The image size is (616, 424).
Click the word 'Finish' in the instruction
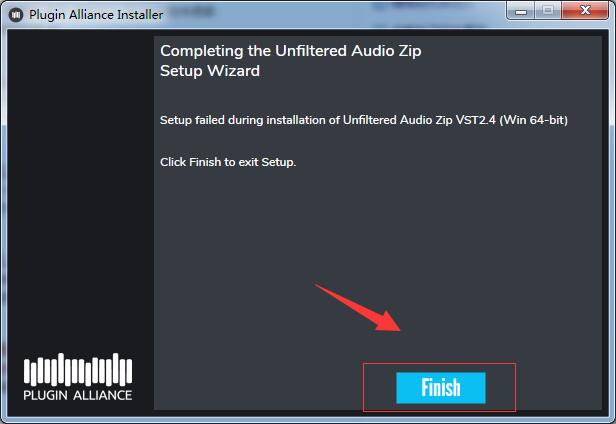click(x=205, y=162)
